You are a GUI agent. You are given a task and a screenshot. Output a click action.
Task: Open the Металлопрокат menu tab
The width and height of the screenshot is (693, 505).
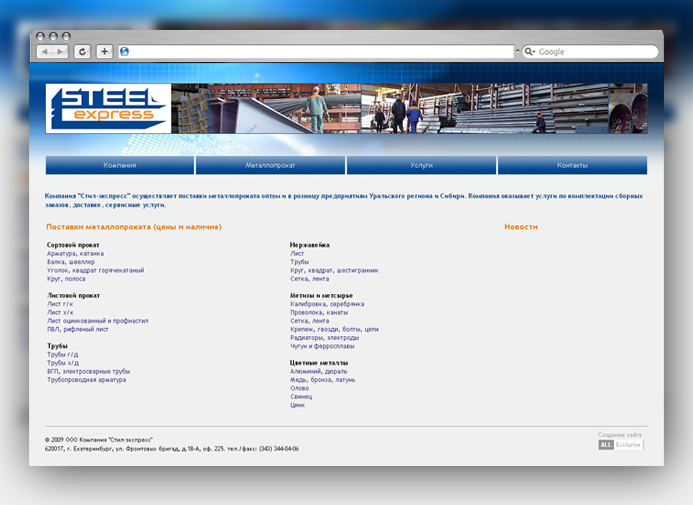[x=270, y=165]
